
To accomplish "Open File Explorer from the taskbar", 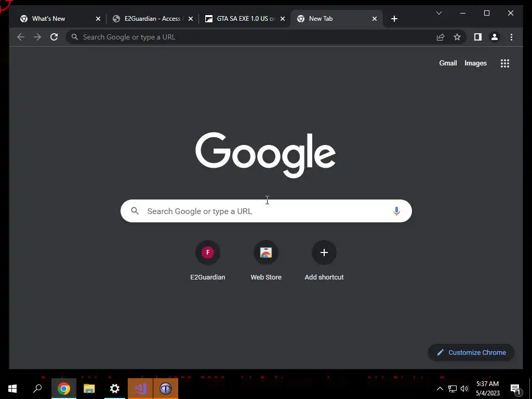I will point(89,389).
